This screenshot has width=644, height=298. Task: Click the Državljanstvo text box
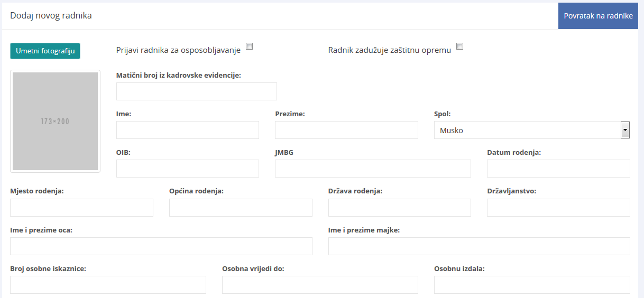click(558, 208)
